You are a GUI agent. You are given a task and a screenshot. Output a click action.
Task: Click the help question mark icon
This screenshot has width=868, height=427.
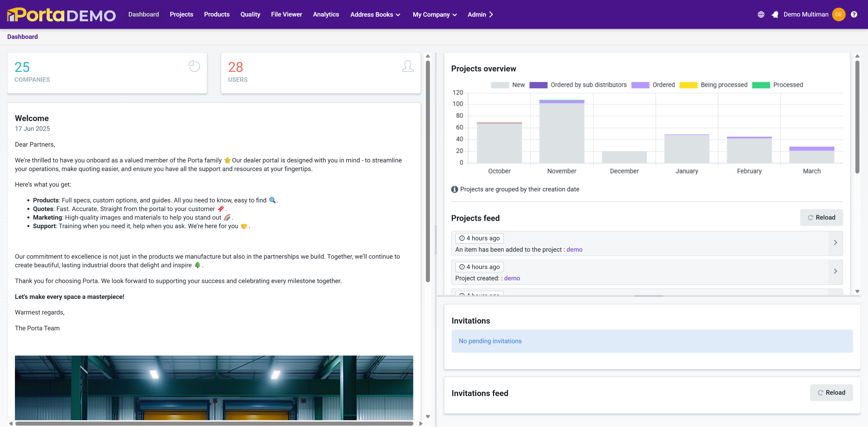click(854, 15)
